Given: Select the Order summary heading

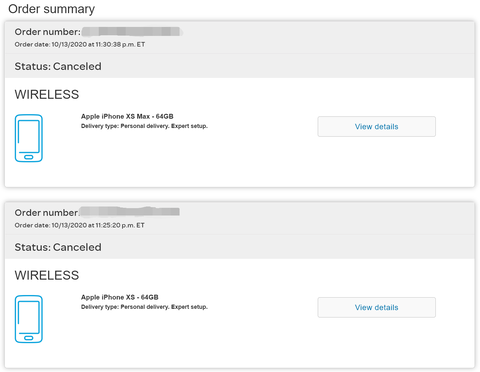Looking at the screenshot, I should click(x=51, y=9).
